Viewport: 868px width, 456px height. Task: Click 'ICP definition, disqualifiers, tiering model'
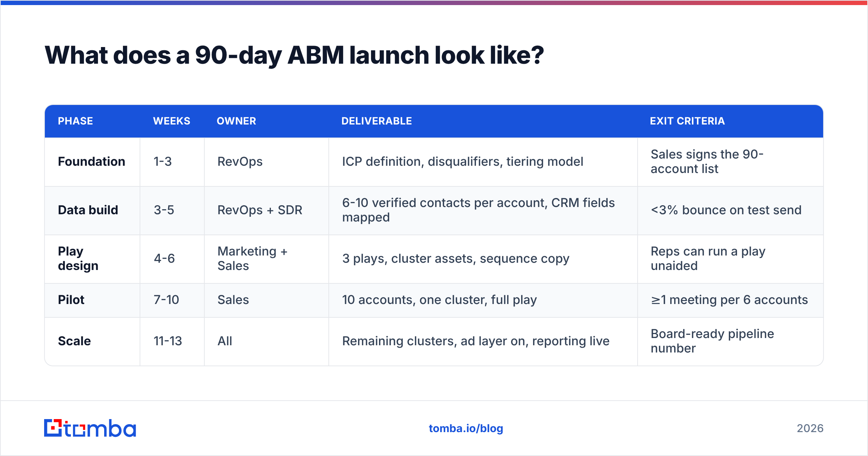pos(463,161)
